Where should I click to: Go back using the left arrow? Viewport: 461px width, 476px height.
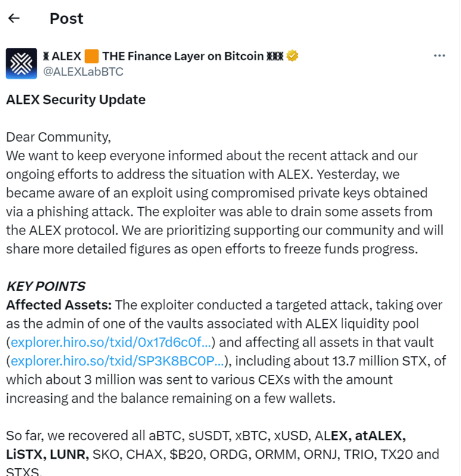click(x=14, y=18)
